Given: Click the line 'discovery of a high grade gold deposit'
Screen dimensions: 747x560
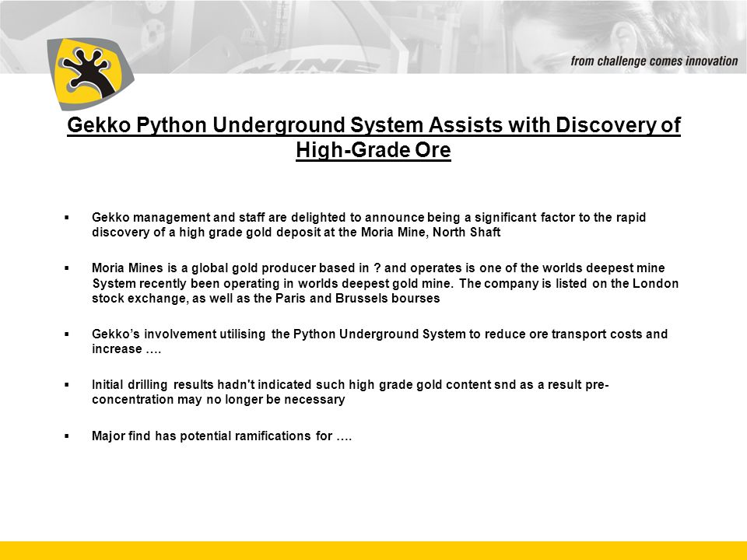Looking at the screenshot, I should coord(296,233).
